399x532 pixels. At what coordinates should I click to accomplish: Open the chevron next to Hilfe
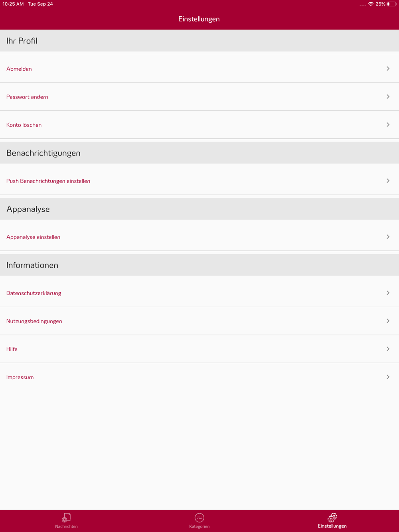coord(388,349)
